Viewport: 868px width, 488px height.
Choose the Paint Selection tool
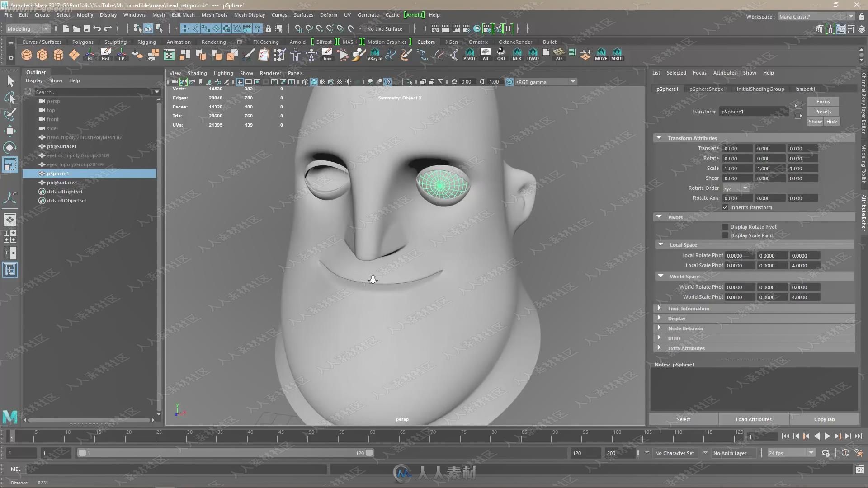pos(10,114)
